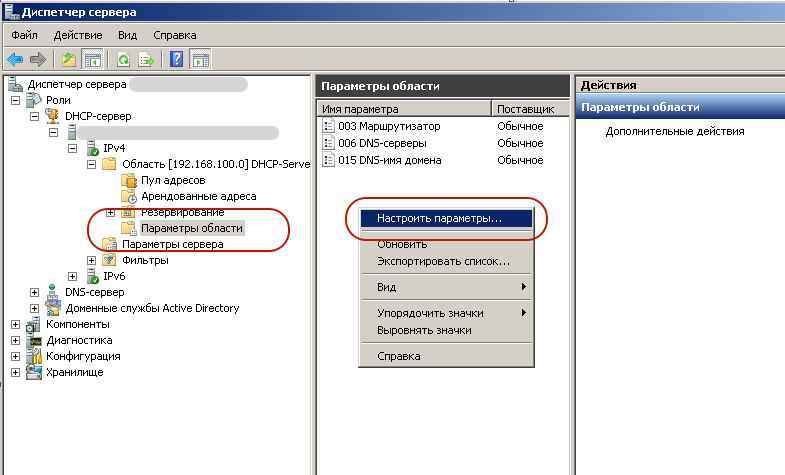The width and height of the screenshot is (785, 475).
Task: Collapse the Область 192.168.100.0 node
Action: (x=92, y=164)
